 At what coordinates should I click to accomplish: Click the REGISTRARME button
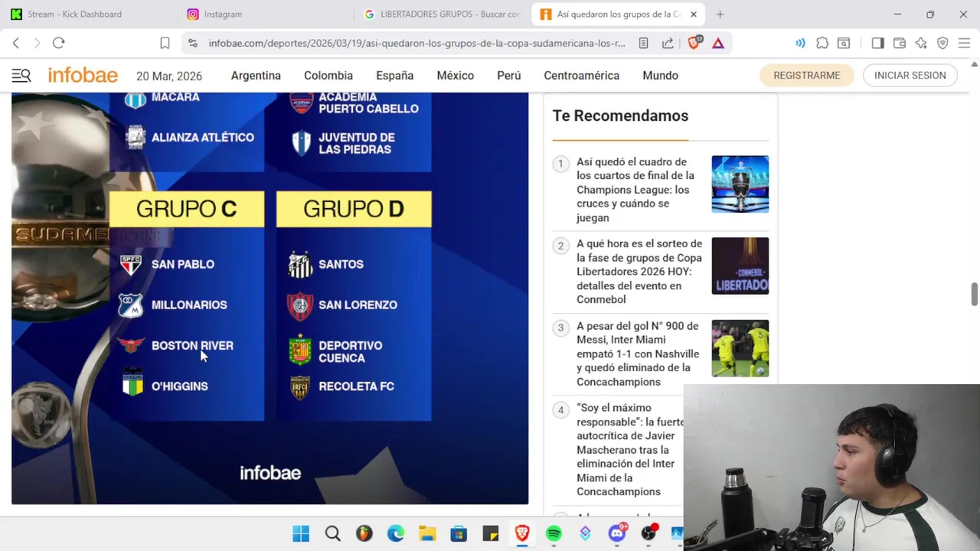point(807,75)
